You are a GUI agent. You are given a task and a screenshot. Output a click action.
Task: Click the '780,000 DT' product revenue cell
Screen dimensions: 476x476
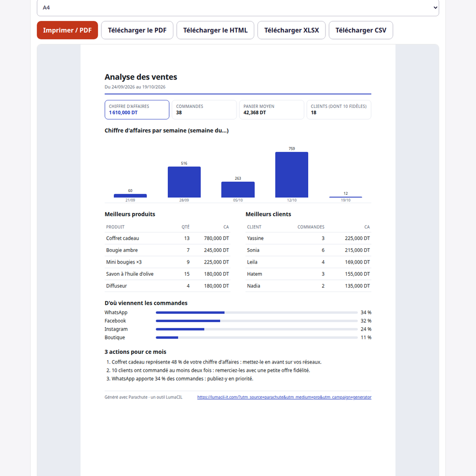217,238
